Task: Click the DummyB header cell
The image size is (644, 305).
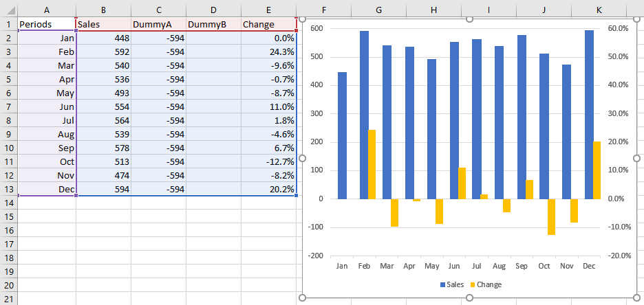Action: [x=213, y=24]
